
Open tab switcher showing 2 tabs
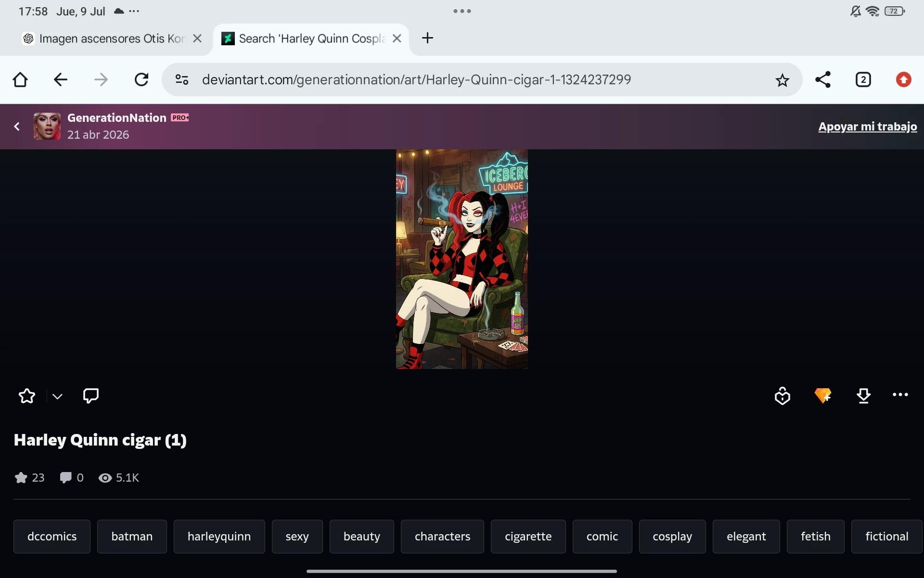click(x=863, y=79)
